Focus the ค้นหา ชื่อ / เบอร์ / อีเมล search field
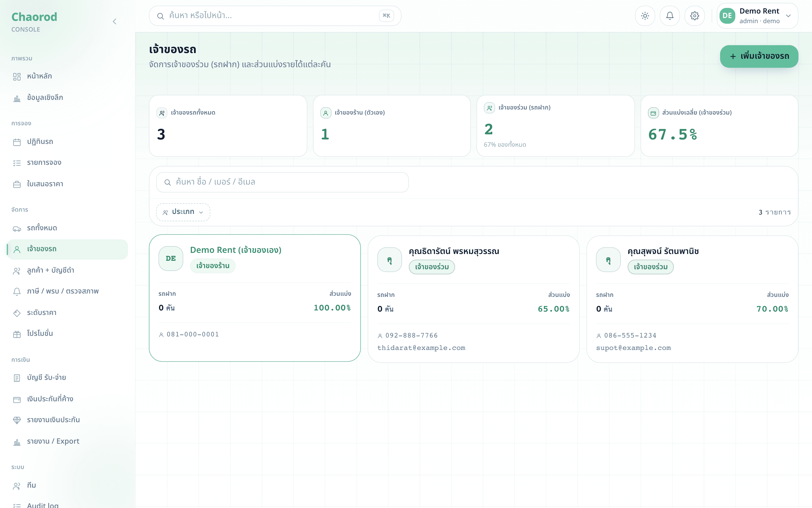The height and width of the screenshot is (508, 812). (x=282, y=182)
